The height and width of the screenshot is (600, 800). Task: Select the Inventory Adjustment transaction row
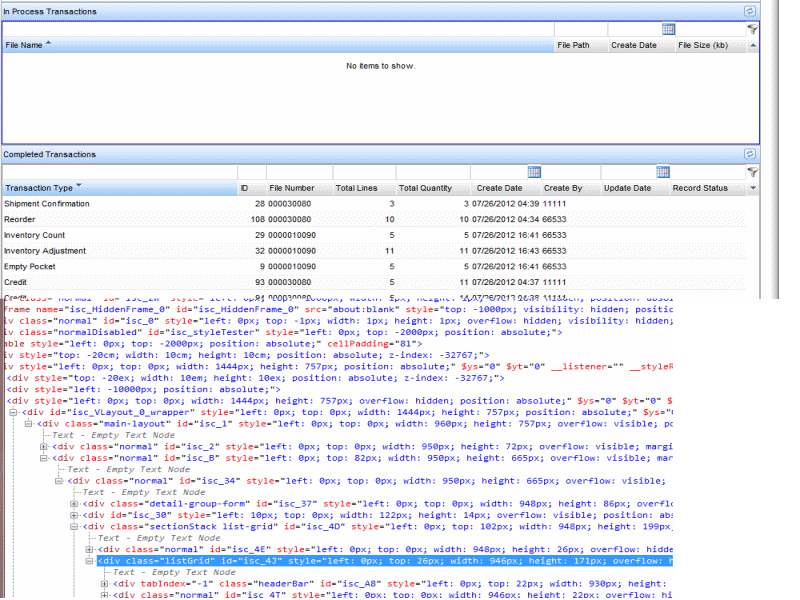tap(44, 251)
